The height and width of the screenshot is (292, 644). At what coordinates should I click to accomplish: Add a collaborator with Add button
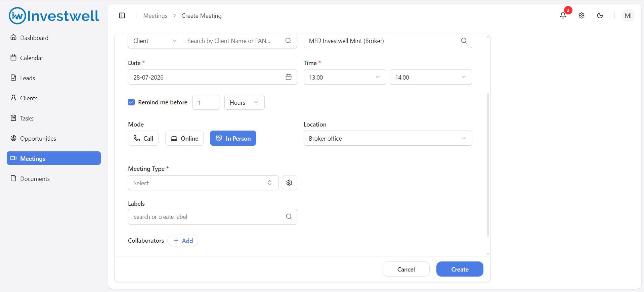point(183,240)
